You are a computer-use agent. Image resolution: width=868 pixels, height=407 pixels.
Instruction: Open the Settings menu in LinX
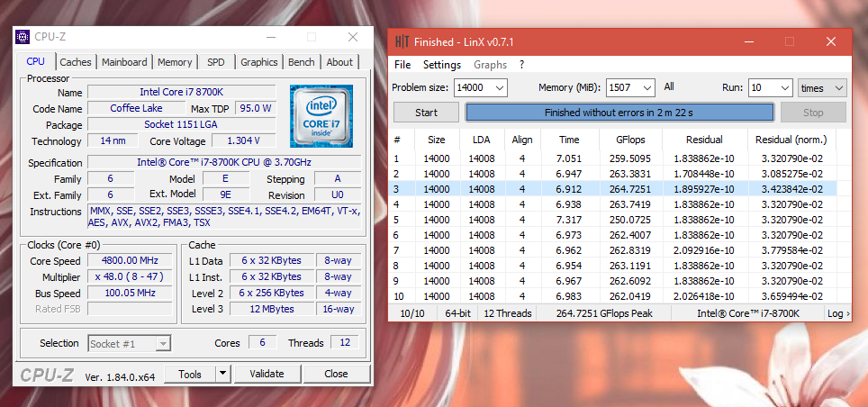442,65
